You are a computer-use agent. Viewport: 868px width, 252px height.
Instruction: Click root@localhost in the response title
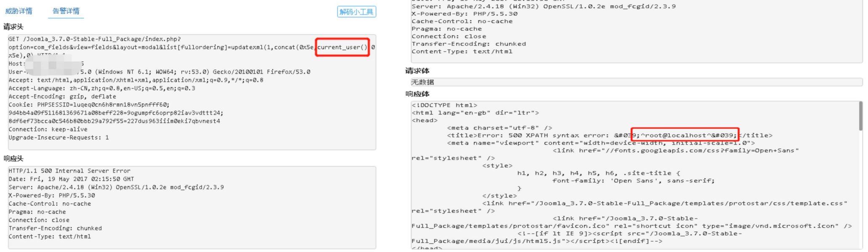(x=676, y=135)
